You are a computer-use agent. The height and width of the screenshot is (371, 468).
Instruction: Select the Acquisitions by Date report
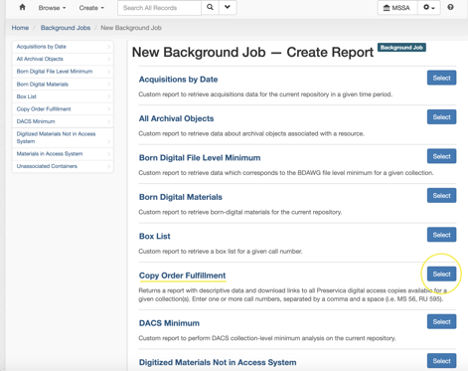click(441, 78)
